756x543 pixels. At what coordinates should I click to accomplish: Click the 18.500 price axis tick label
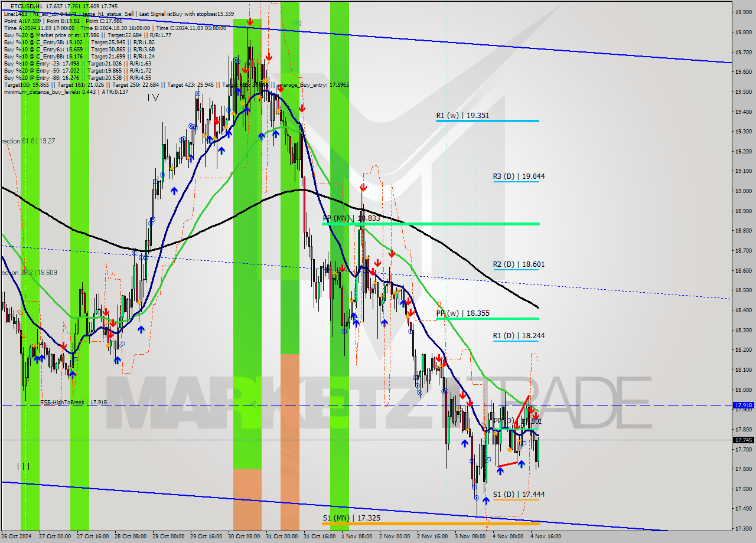(x=742, y=290)
